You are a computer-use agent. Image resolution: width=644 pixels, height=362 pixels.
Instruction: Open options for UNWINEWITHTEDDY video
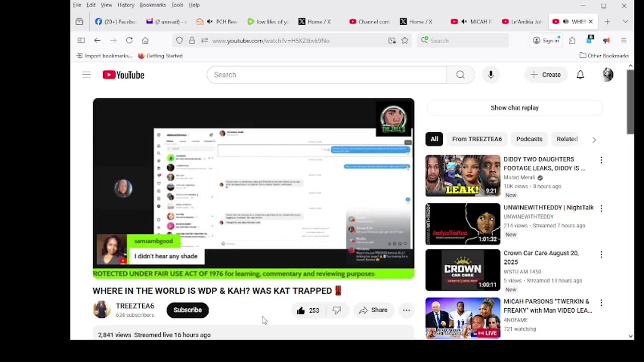pyautogui.click(x=601, y=208)
